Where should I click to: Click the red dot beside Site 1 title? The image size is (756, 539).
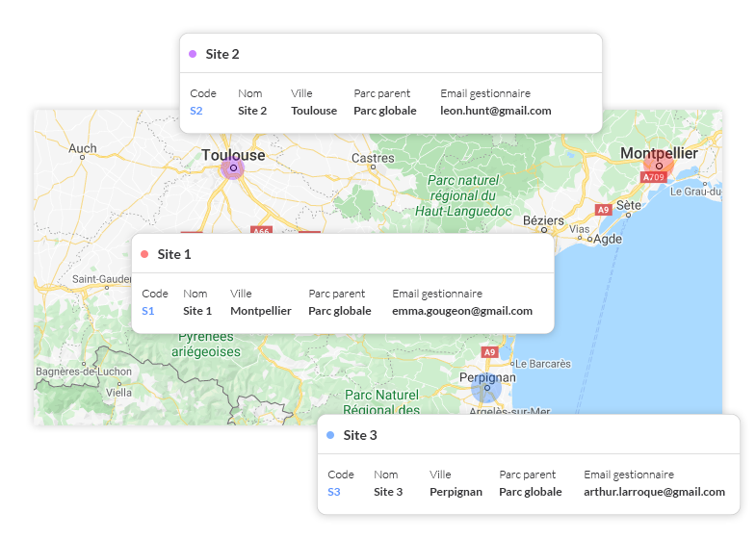(144, 254)
